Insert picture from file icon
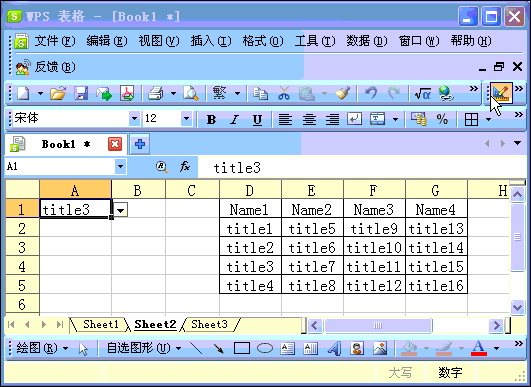531x387 pixels. [380, 348]
